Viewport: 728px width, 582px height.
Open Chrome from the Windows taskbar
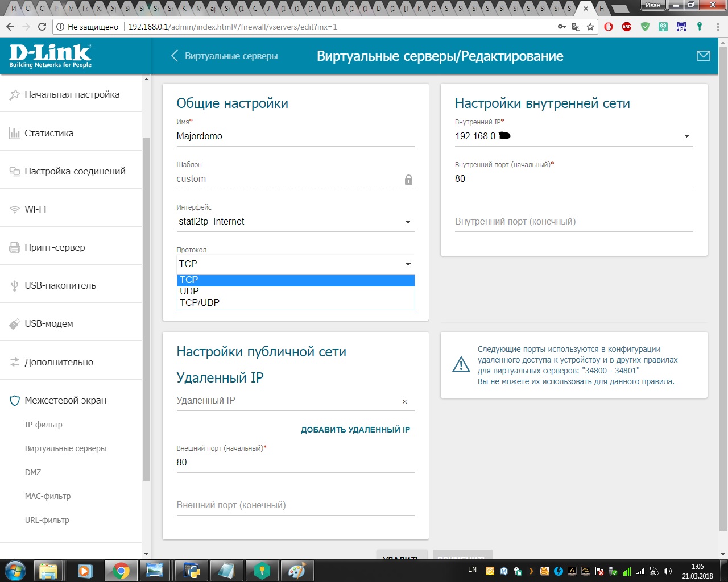[121, 570]
